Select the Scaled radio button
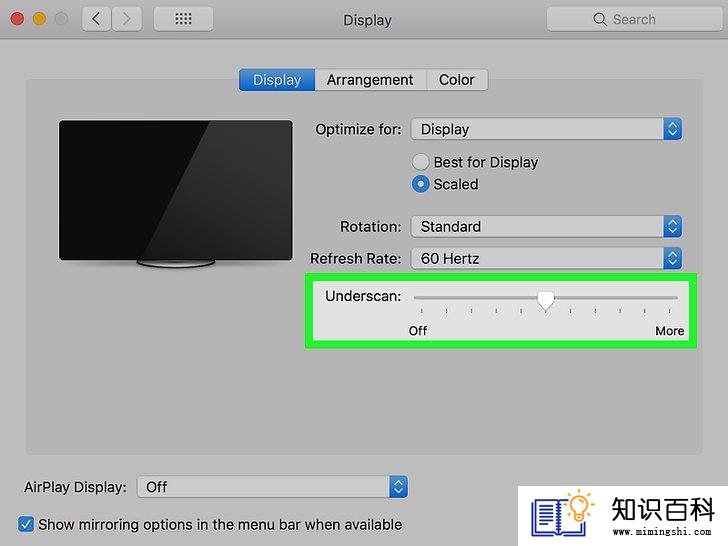 pyautogui.click(x=420, y=184)
